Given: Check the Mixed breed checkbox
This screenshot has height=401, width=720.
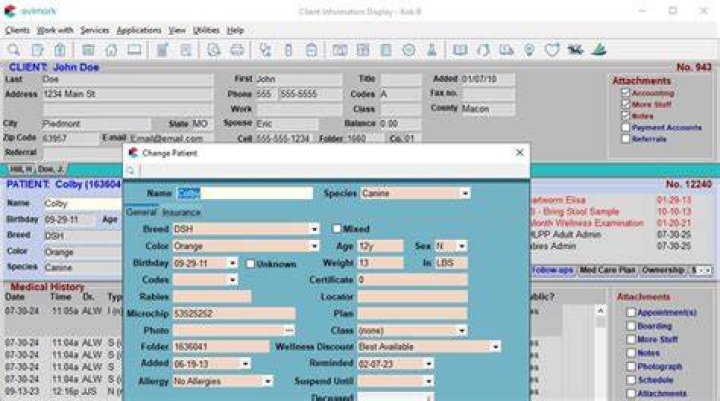Looking at the screenshot, I should click(x=337, y=229).
